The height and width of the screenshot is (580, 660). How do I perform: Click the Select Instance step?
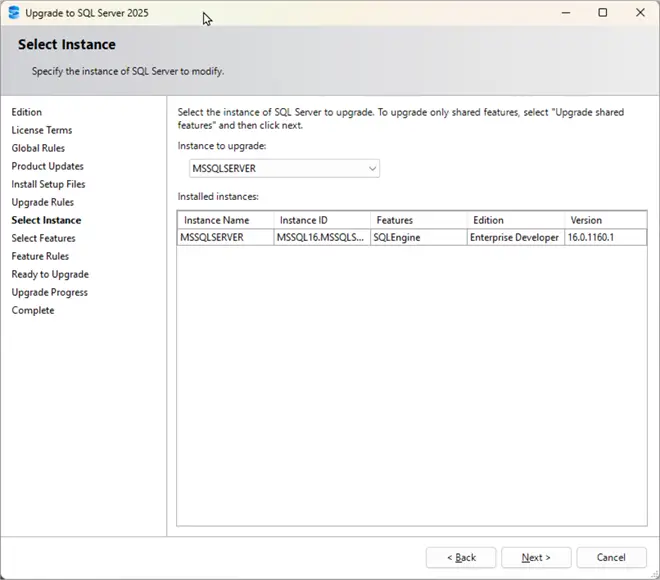(46, 220)
